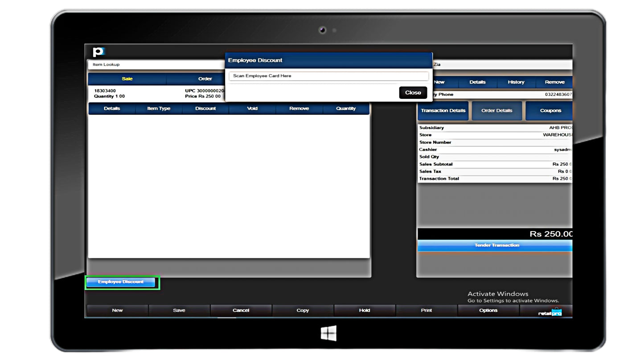This screenshot has height=362, width=644.
Task: Close the Employee Discount dialog
Action: coord(413,93)
